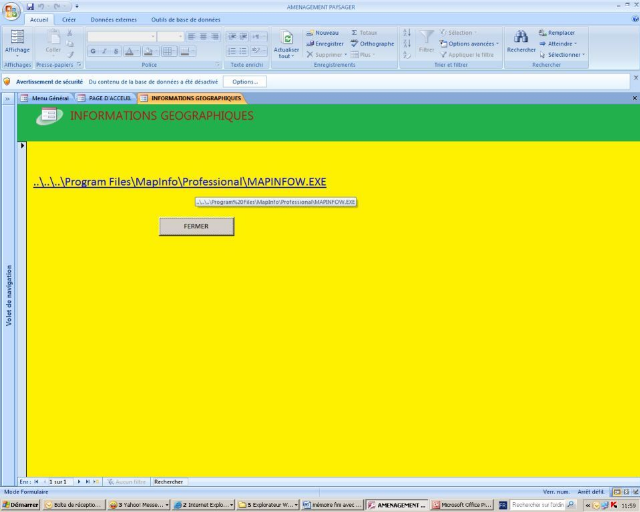
Task: Open the gridlines dropdown icon
Action: pos(169,51)
